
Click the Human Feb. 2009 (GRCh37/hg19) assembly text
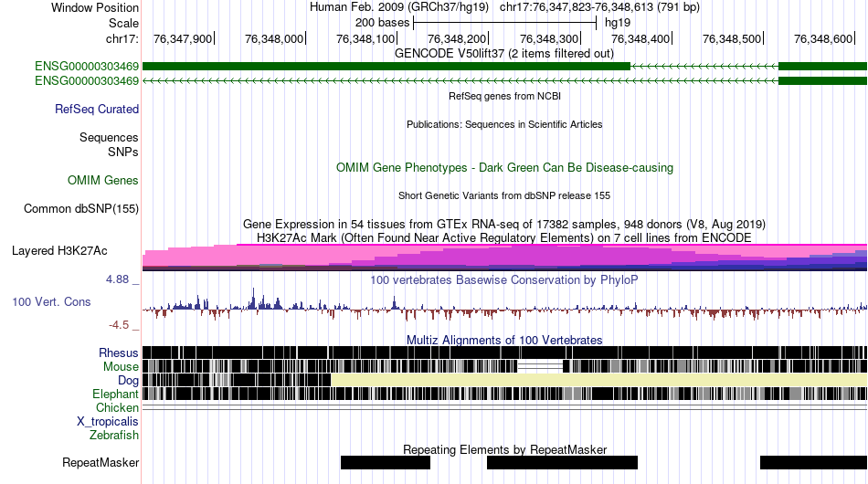pos(399,7)
